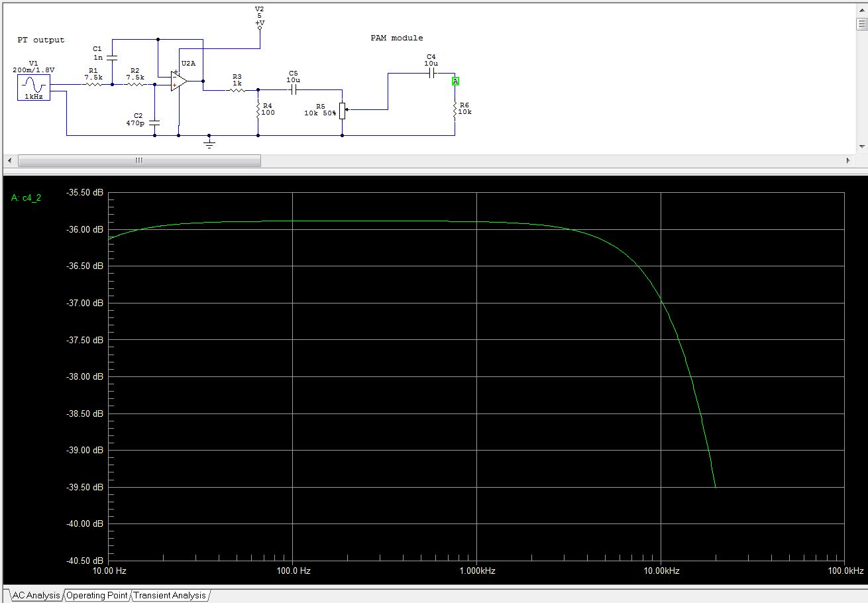The width and height of the screenshot is (868, 603).
Task: Select the R2 7.5k resistor
Action: [135, 84]
